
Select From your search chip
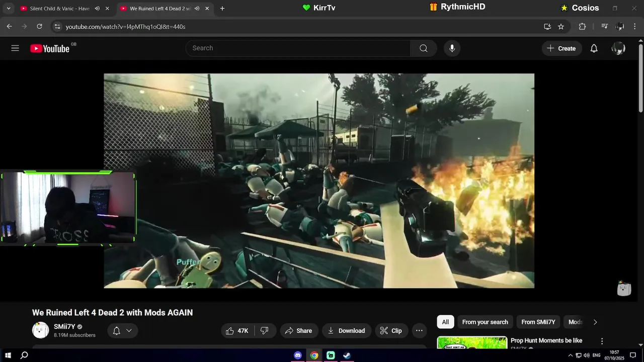pos(485,322)
